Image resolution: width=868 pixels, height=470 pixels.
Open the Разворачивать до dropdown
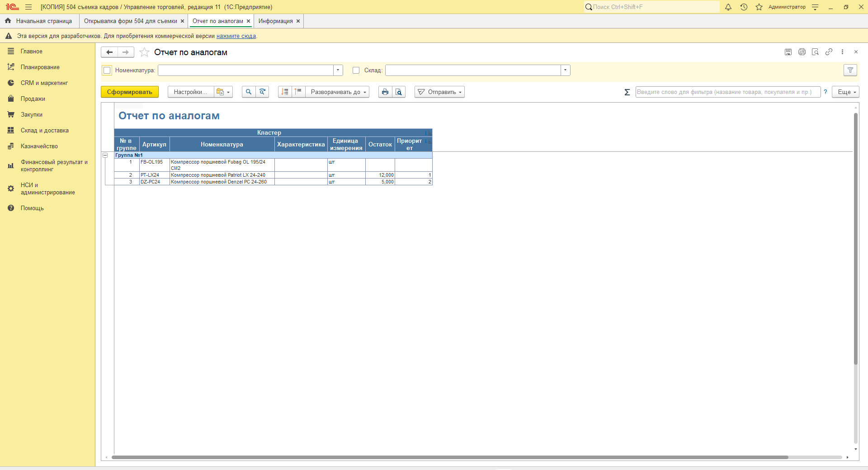tap(338, 92)
